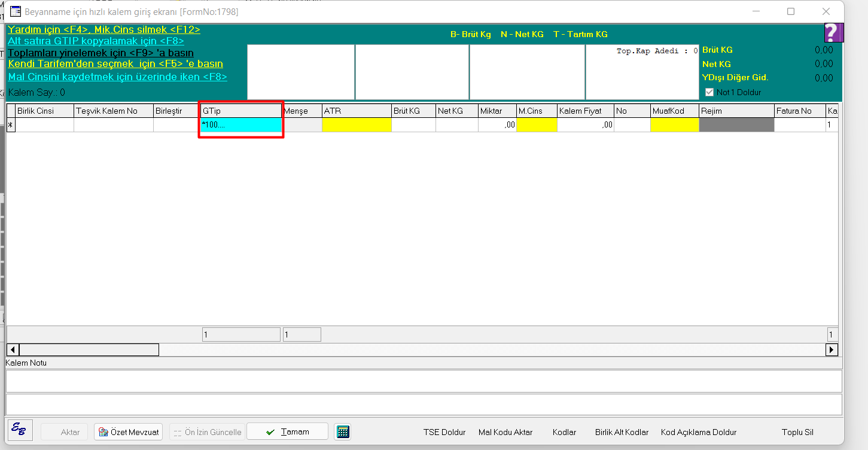
Task: Click the Kalem Say.: 0 label
Action: [36, 93]
